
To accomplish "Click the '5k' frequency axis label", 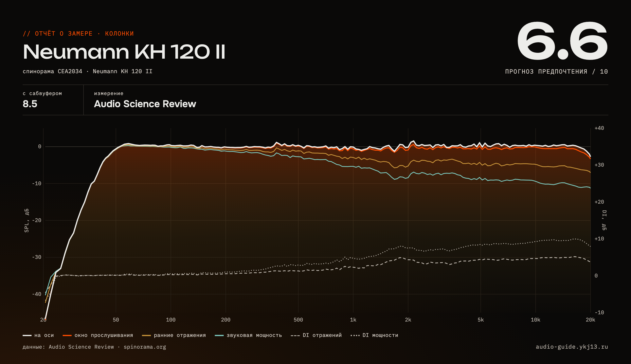I will pyautogui.click(x=481, y=320).
